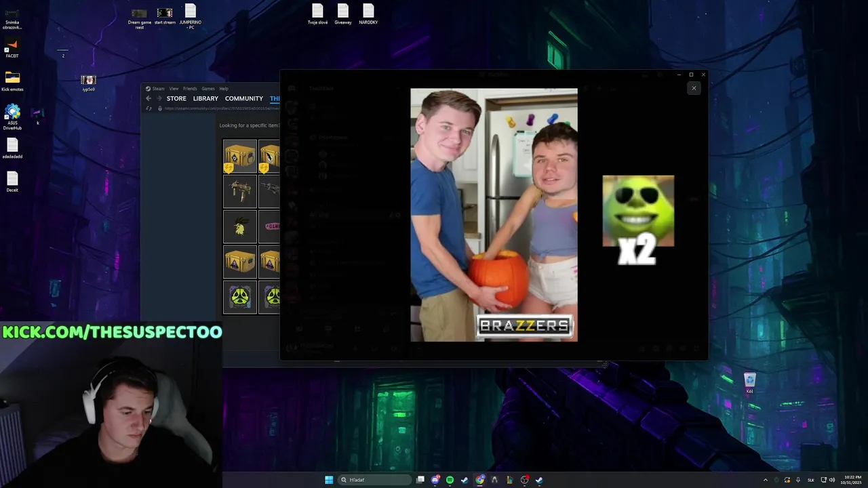This screenshot has height=488, width=868.
Task: Select the start stream video file
Action: [165, 16]
